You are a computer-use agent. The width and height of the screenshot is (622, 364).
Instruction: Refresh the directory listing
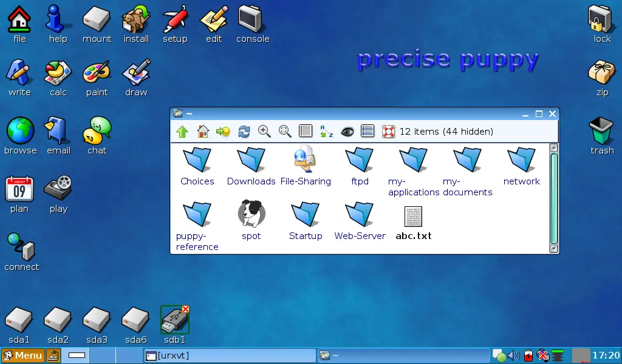(244, 131)
